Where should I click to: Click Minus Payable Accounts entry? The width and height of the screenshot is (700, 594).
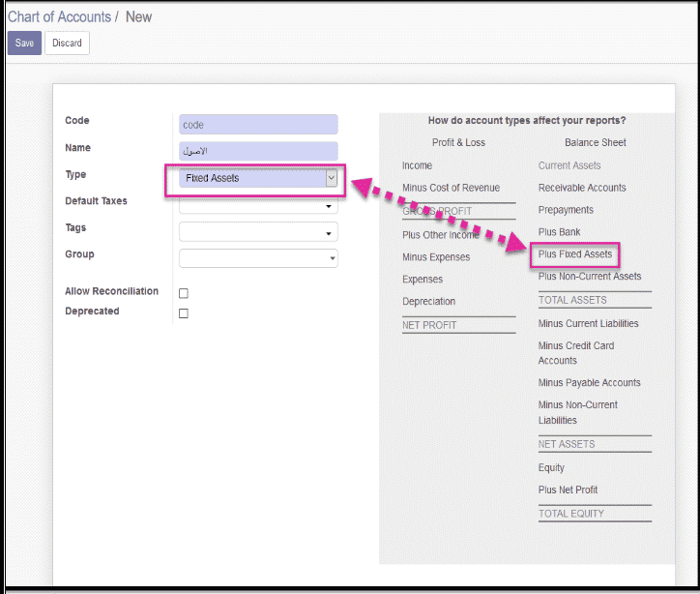tap(589, 383)
